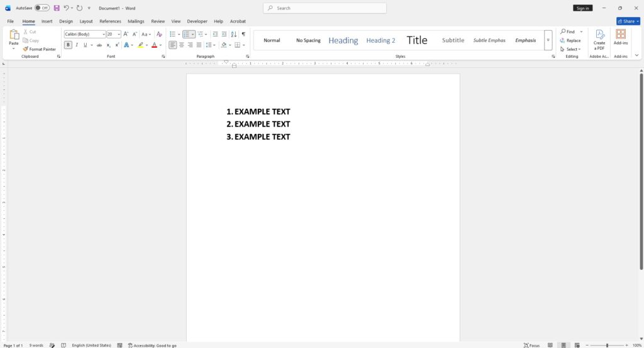
Task: Click the Paste clipboard icon
Action: [14, 35]
